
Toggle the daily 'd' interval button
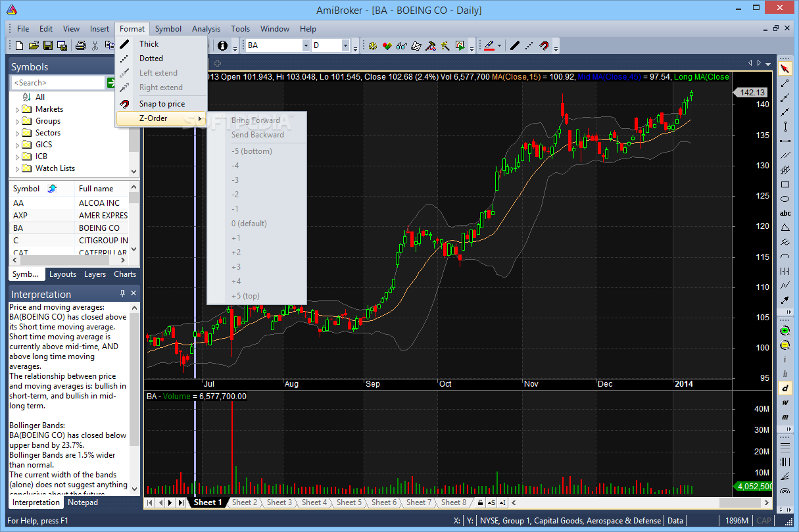coord(785,388)
